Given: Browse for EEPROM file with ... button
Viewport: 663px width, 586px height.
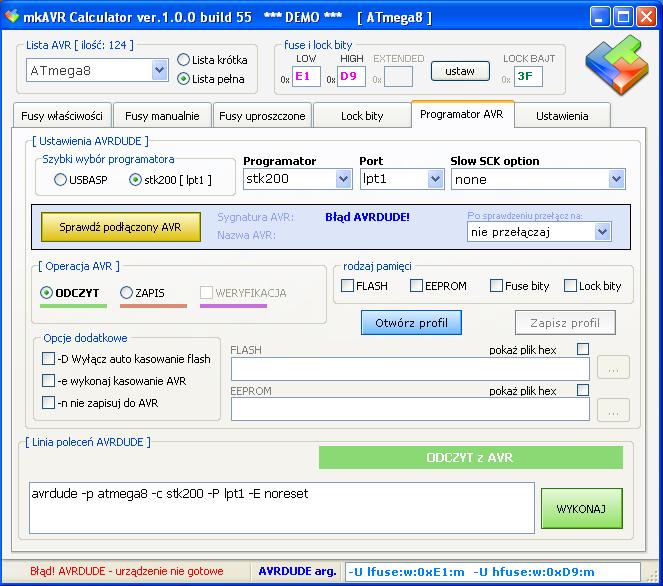Looking at the screenshot, I should coord(614,410).
